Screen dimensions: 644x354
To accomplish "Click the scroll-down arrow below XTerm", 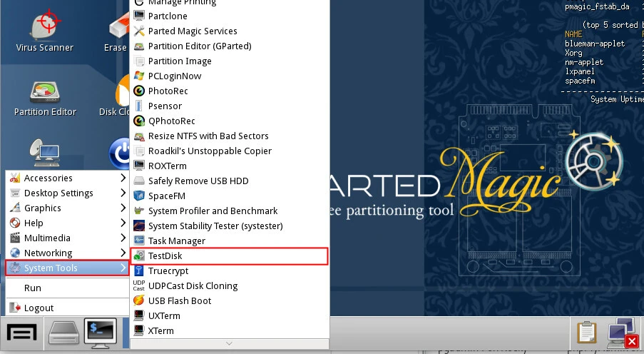I will [x=229, y=343].
